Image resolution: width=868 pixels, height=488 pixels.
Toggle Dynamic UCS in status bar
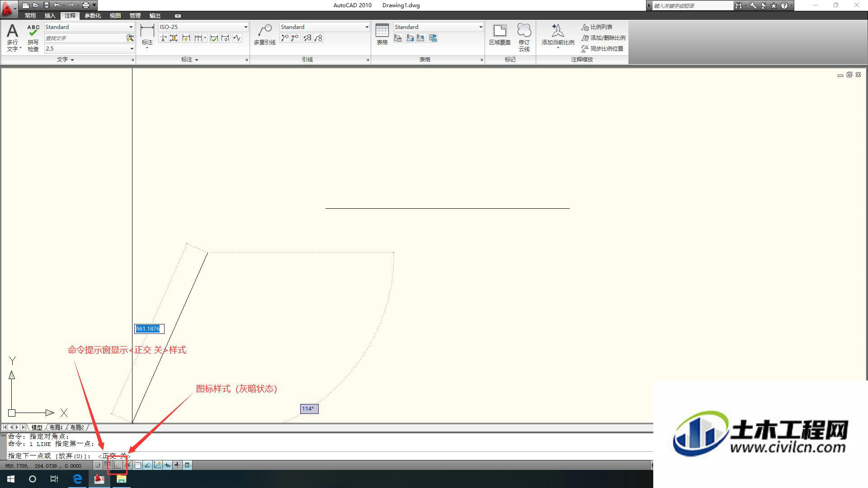(157, 465)
